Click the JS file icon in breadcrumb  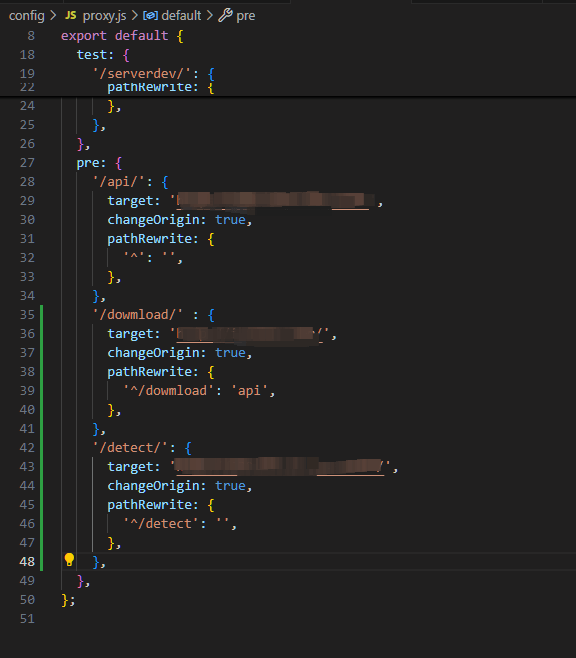click(x=71, y=16)
